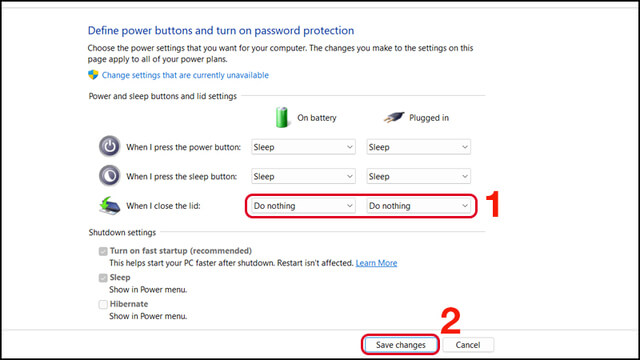
Task: Open close lid Plugged in dropdown
Action: point(418,206)
